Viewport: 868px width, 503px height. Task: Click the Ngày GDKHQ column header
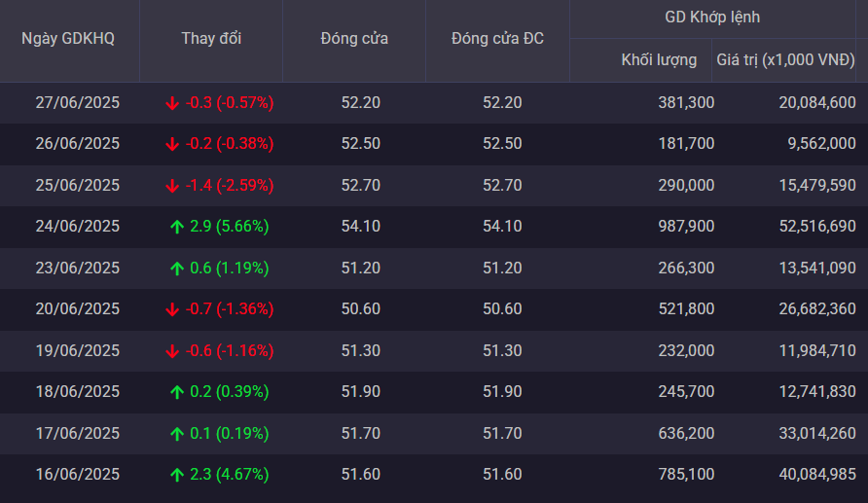[68, 39]
